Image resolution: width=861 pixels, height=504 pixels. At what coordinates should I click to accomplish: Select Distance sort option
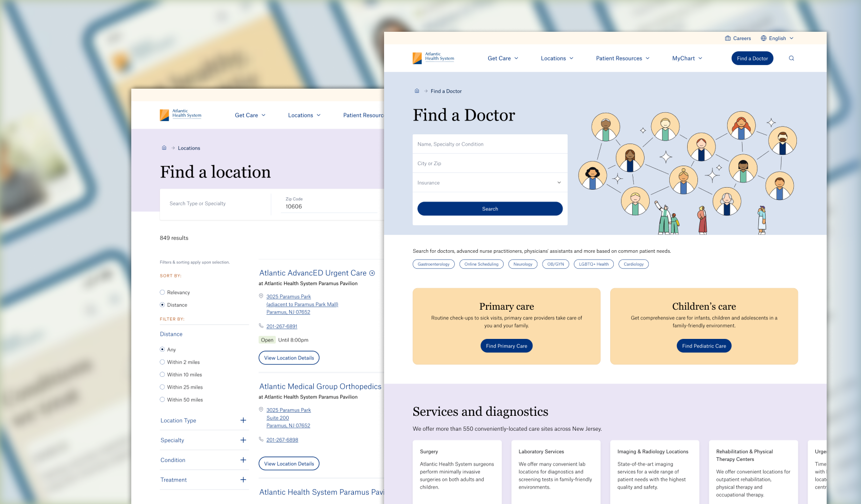click(x=163, y=305)
